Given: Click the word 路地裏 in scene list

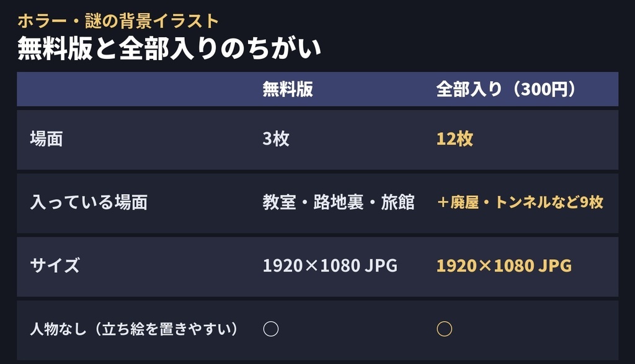Looking at the screenshot, I should pyautogui.click(x=339, y=202).
